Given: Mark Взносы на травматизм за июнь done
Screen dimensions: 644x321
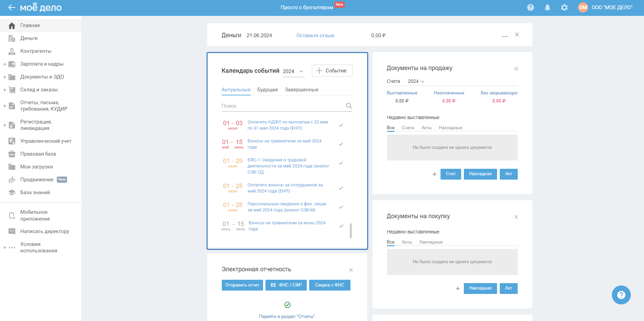Looking at the screenshot, I should point(341,226).
